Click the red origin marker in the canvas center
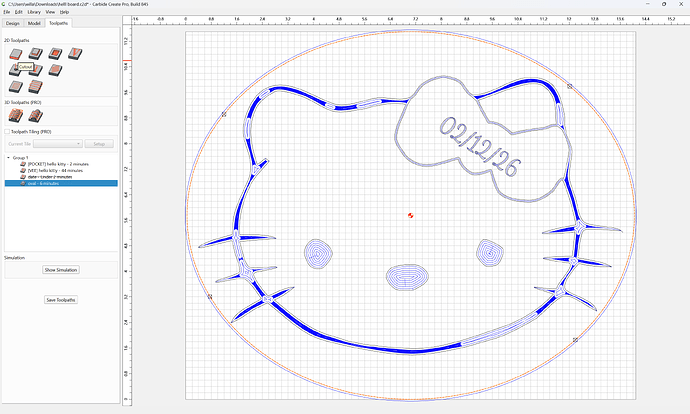 [x=411, y=216]
